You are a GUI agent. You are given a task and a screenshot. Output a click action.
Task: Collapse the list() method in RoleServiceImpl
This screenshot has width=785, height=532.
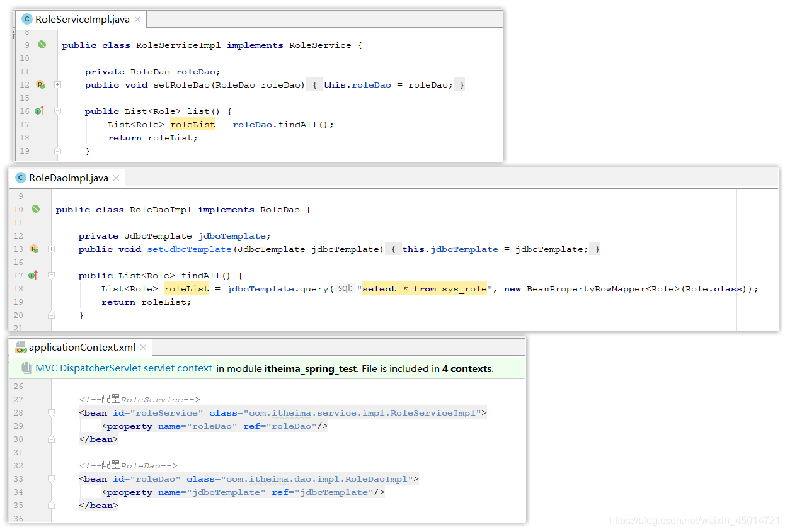[57, 111]
